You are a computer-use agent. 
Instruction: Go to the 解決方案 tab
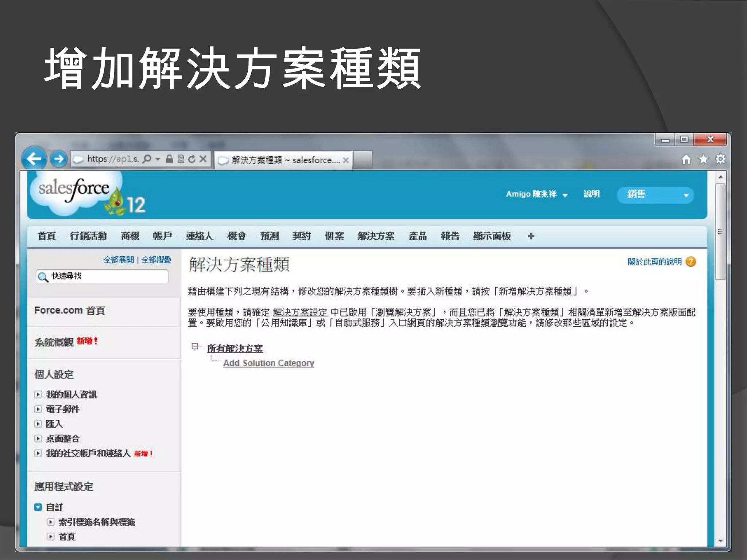[376, 236]
